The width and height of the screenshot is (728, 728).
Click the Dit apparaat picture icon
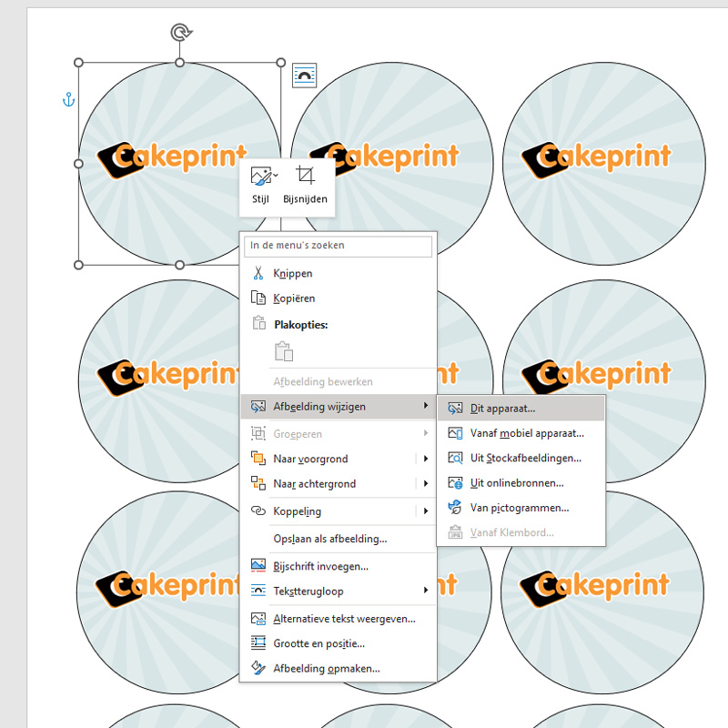click(x=455, y=408)
